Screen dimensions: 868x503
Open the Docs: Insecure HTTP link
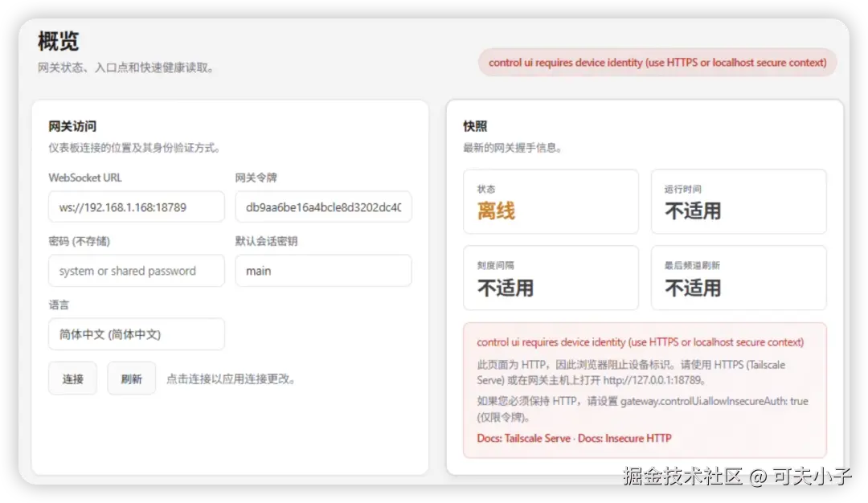click(x=624, y=438)
